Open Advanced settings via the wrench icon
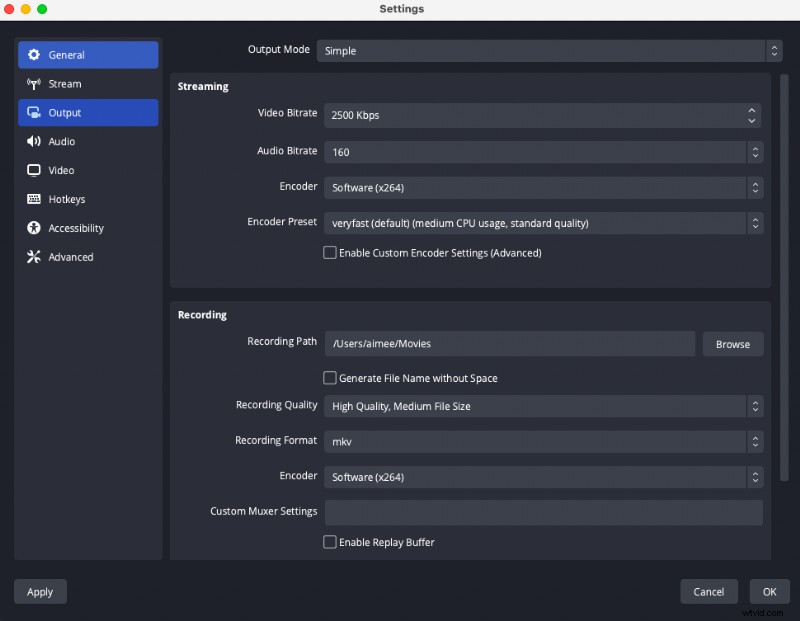The image size is (800, 621). (35, 257)
